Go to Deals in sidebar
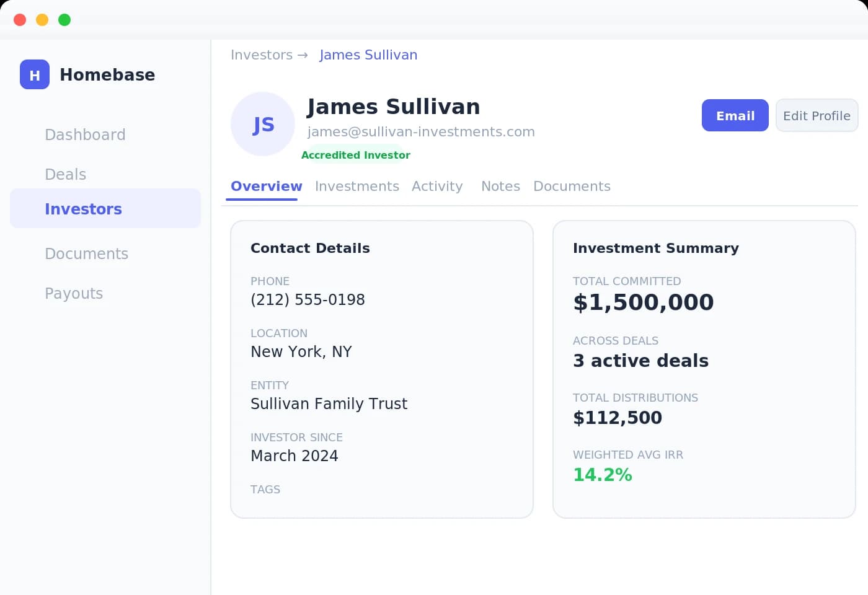This screenshot has height=595, width=868. pos(65,174)
